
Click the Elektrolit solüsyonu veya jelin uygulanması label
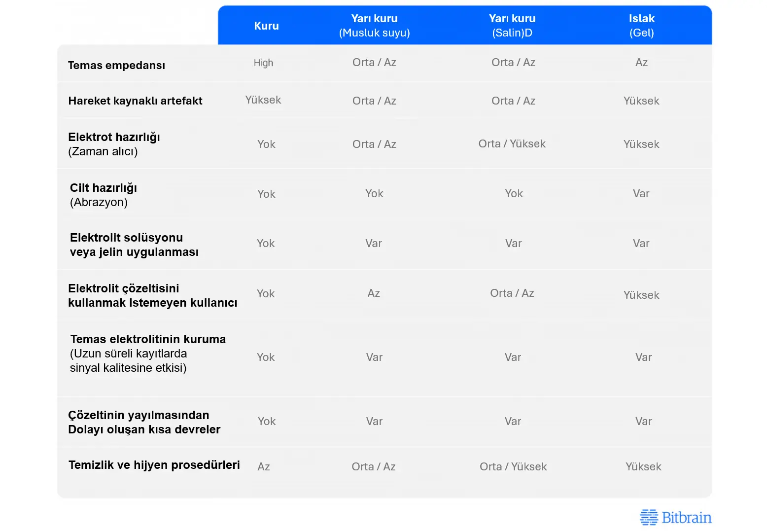click(134, 245)
